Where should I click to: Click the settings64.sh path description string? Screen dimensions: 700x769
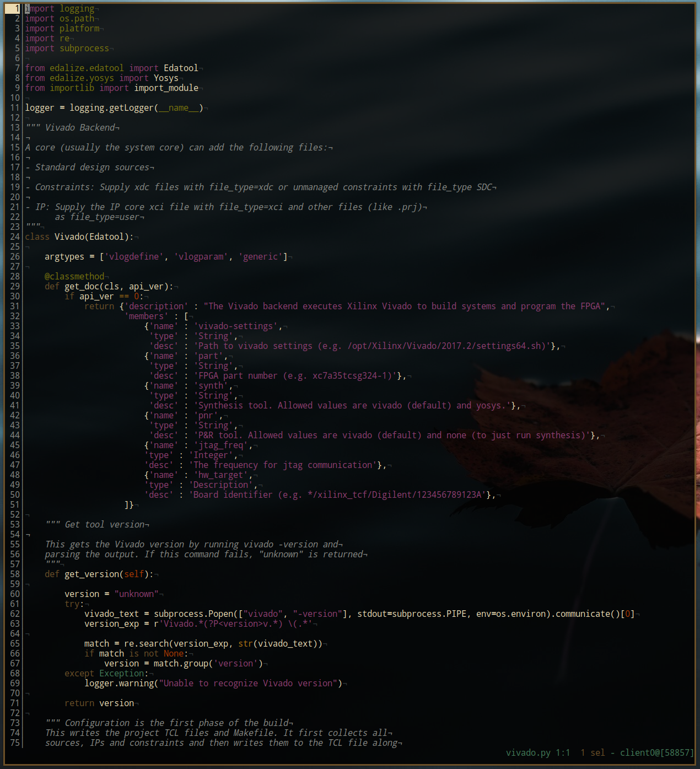click(x=372, y=346)
